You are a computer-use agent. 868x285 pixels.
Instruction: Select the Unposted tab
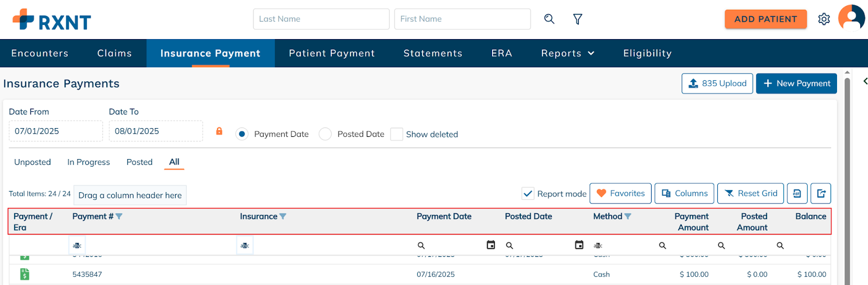coord(33,162)
